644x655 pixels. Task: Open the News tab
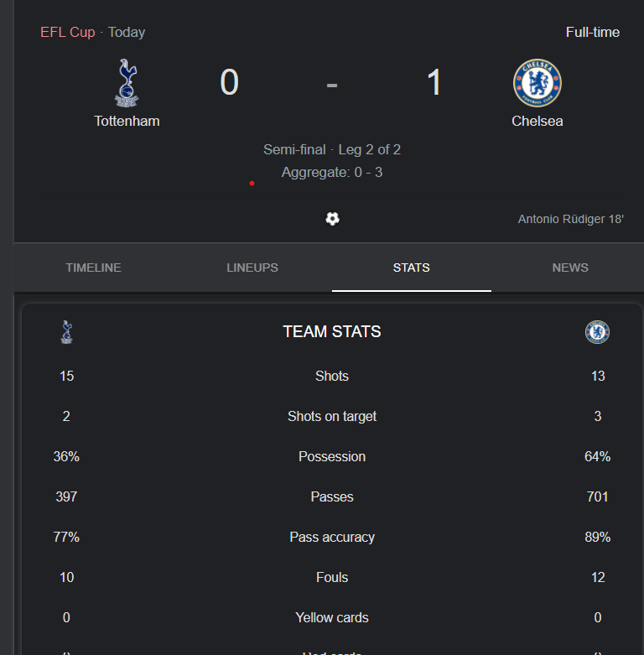[570, 268]
